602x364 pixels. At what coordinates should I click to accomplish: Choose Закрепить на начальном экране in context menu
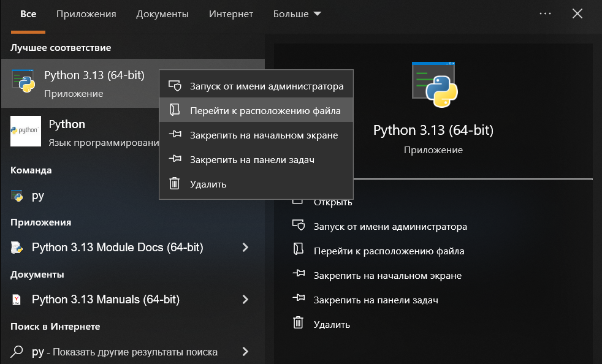point(256,135)
